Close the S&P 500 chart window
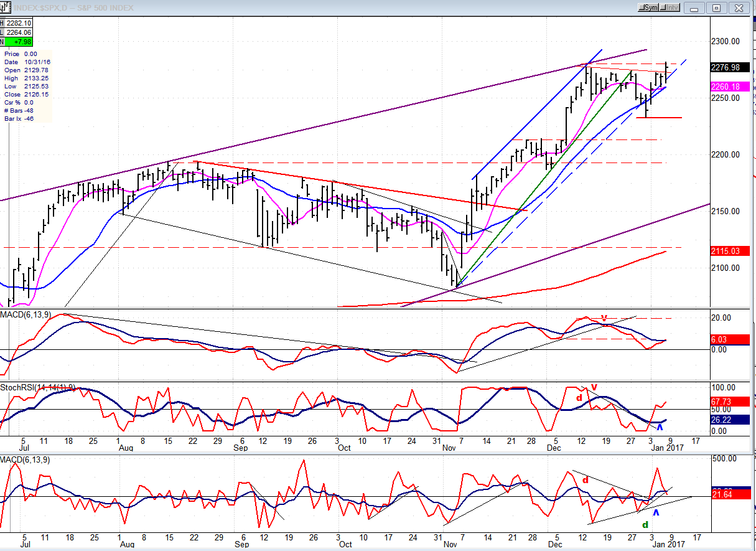 [x=739, y=7]
